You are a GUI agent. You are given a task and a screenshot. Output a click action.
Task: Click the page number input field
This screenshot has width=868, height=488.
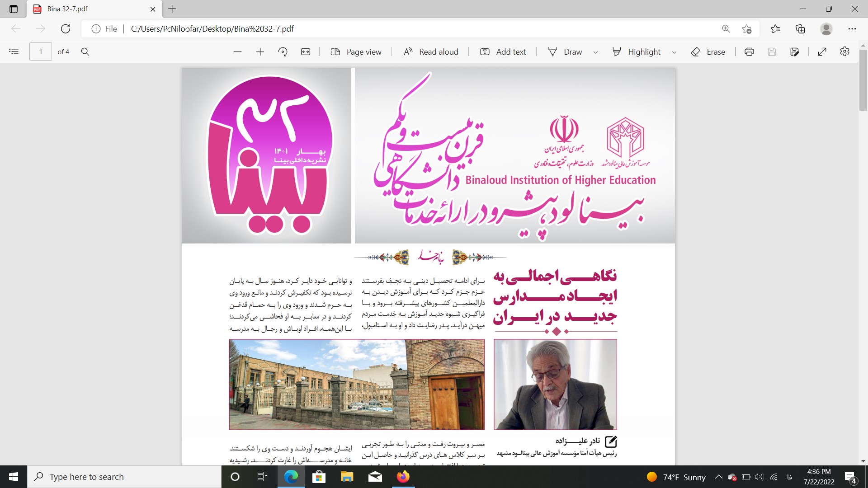[41, 52]
